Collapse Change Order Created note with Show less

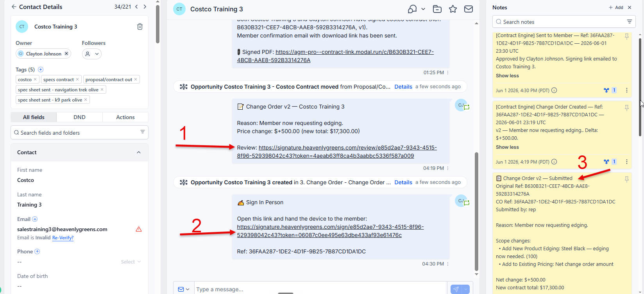507,147
